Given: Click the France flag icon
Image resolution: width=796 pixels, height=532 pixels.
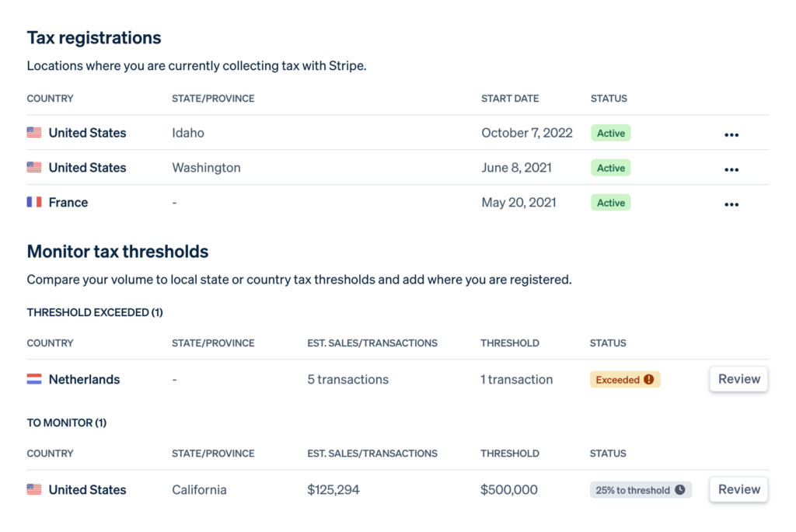Looking at the screenshot, I should click(x=33, y=202).
